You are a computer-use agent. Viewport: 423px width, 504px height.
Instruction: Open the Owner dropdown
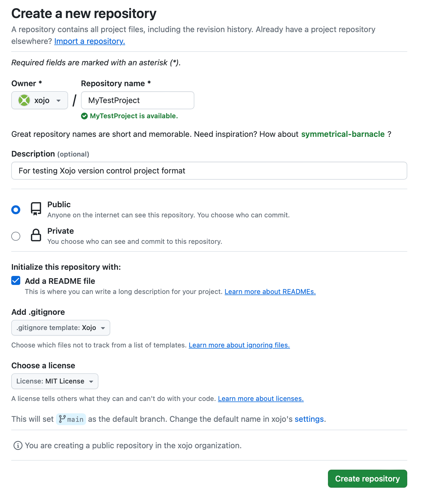point(39,100)
